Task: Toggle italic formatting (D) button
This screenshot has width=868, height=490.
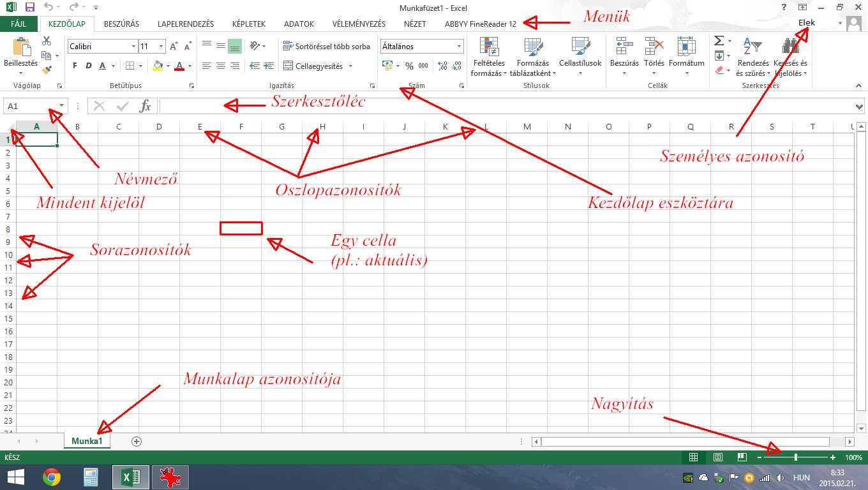Action: pyautogui.click(x=88, y=66)
